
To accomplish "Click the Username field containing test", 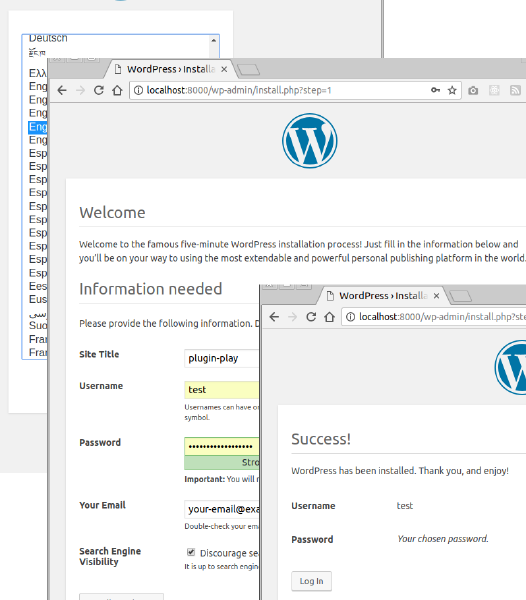I will [221, 390].
